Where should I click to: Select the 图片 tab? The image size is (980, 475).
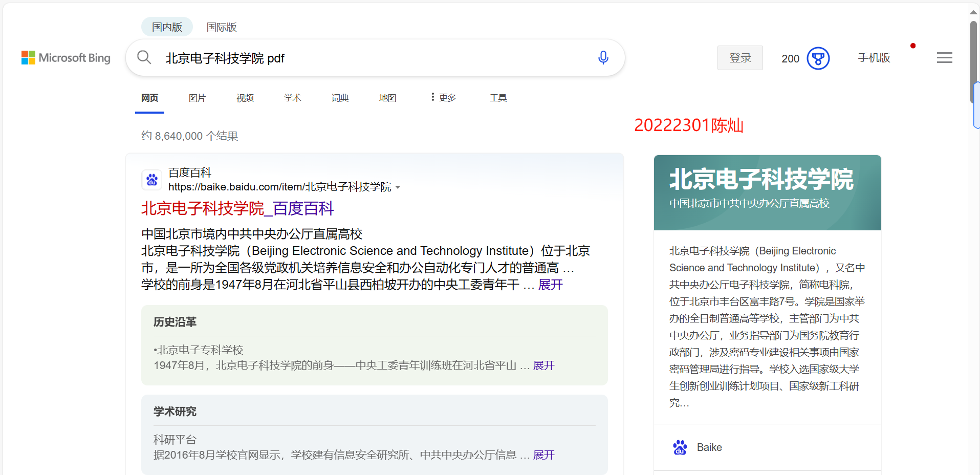tap(197, 98)
